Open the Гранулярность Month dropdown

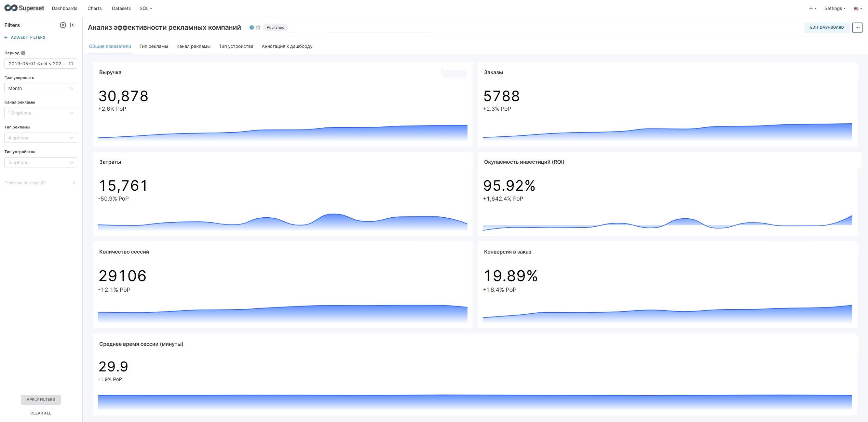point(41,88)
